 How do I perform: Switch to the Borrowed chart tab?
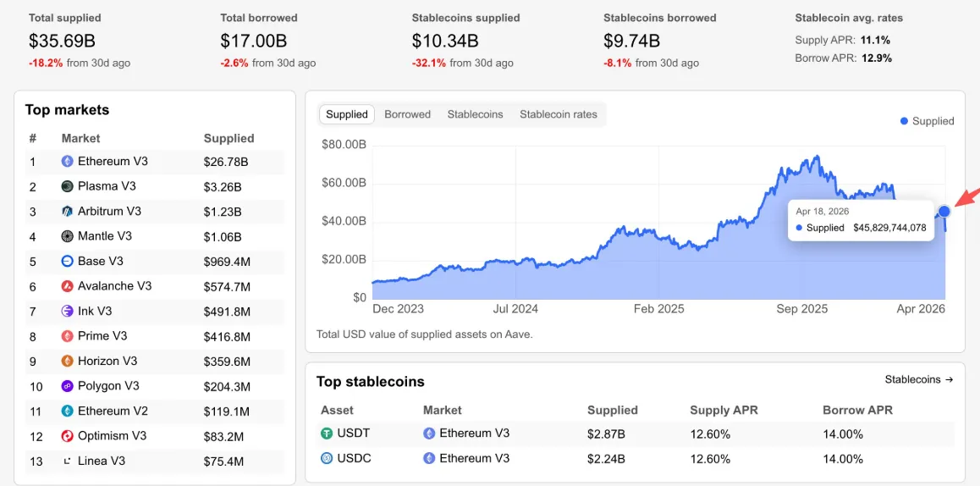pyautogui.click(x=407, y=114)
